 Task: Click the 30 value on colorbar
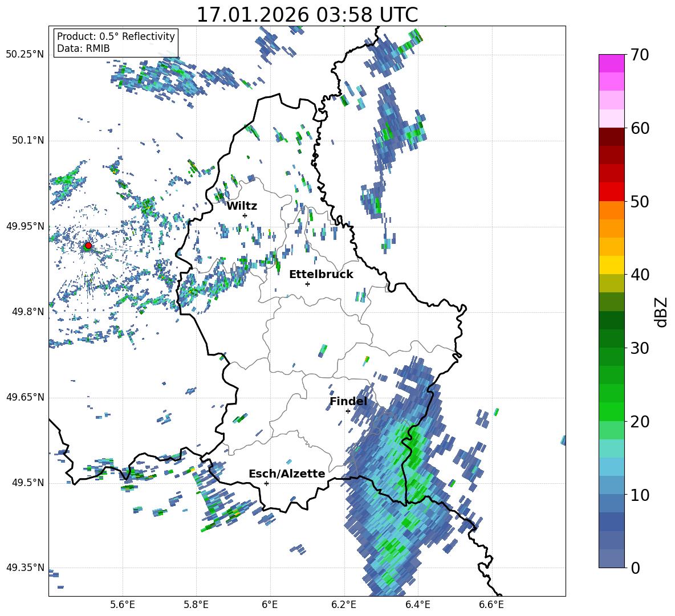[x=640, y=348]
